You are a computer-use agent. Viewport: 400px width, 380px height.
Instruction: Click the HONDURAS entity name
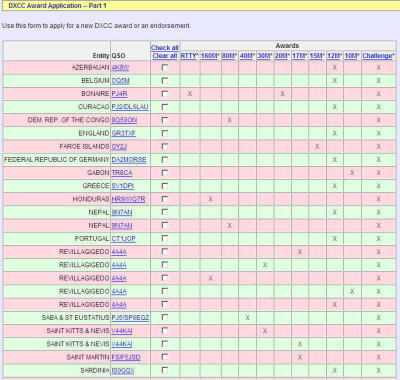[91, 199]
